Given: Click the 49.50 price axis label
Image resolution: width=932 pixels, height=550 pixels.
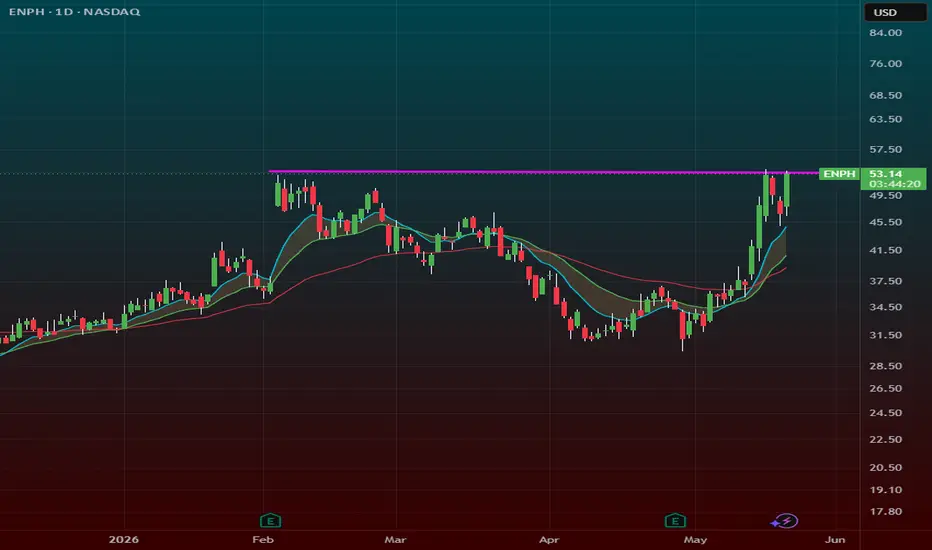Looking at the screenshot, I should point(886,196).
